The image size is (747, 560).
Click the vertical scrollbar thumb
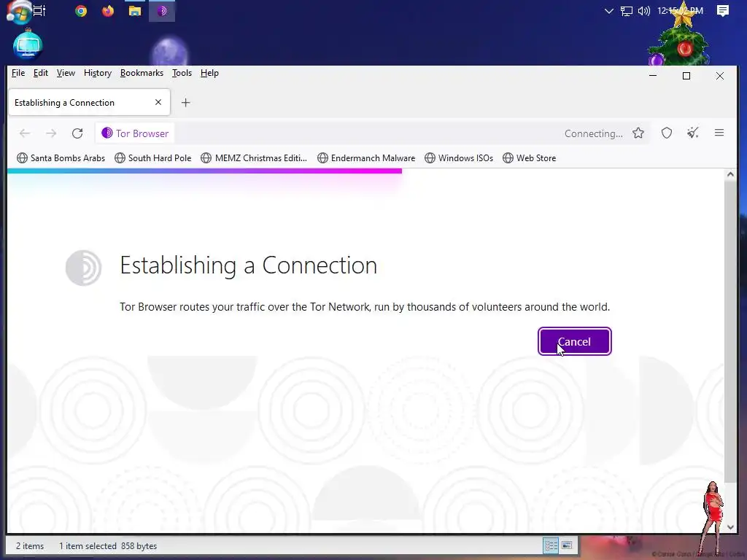[x=730, y=332]
